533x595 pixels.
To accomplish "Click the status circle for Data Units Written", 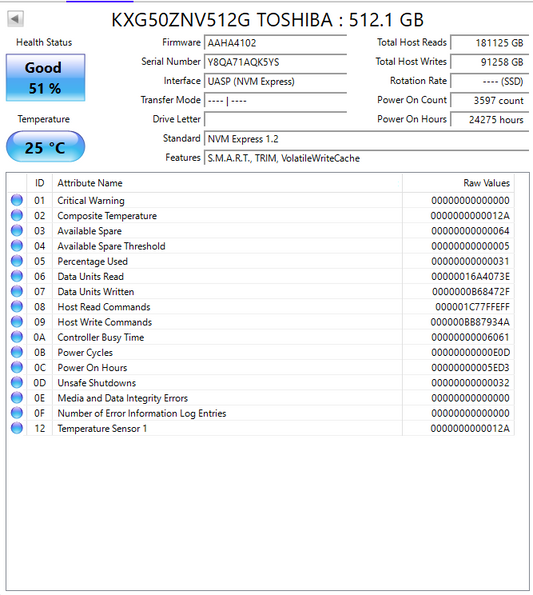I will (x=17, y=291).
